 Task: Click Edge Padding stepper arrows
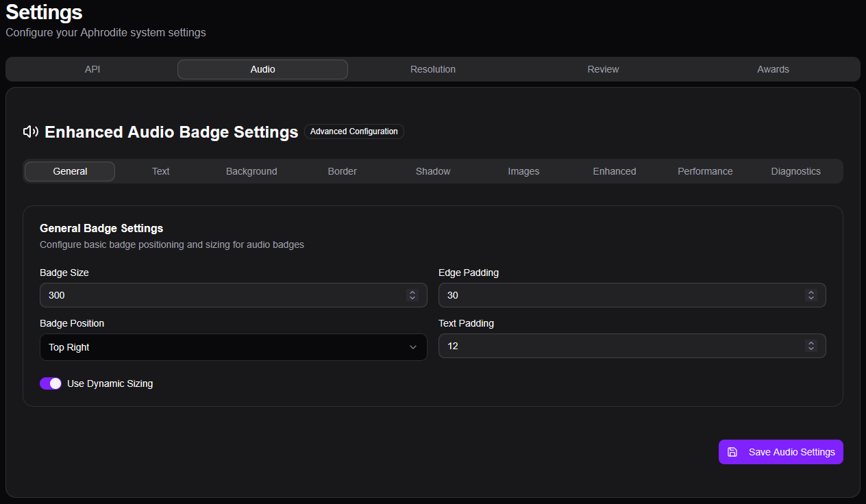pos(811,295)
